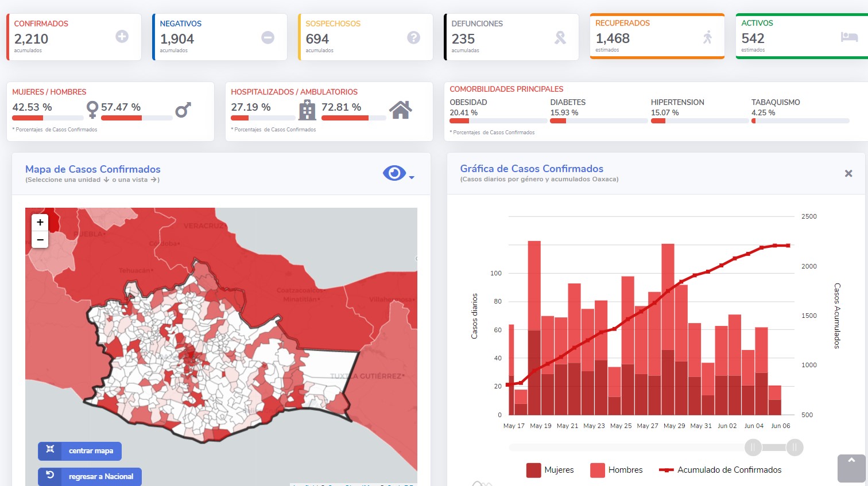Click the minus icon in Negativos card
Screen dimensions: 868x486
268,37
